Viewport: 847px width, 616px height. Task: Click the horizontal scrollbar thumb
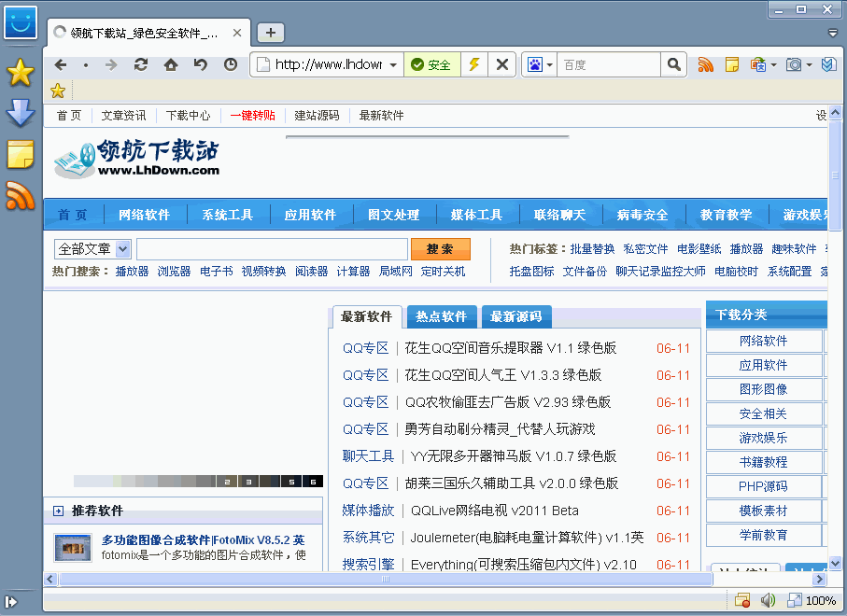pos(386,580)
